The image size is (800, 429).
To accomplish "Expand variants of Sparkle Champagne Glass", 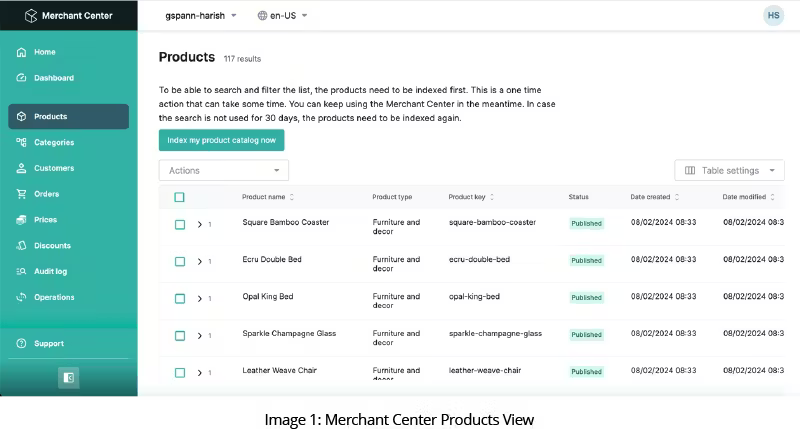I will coord(199,336).
